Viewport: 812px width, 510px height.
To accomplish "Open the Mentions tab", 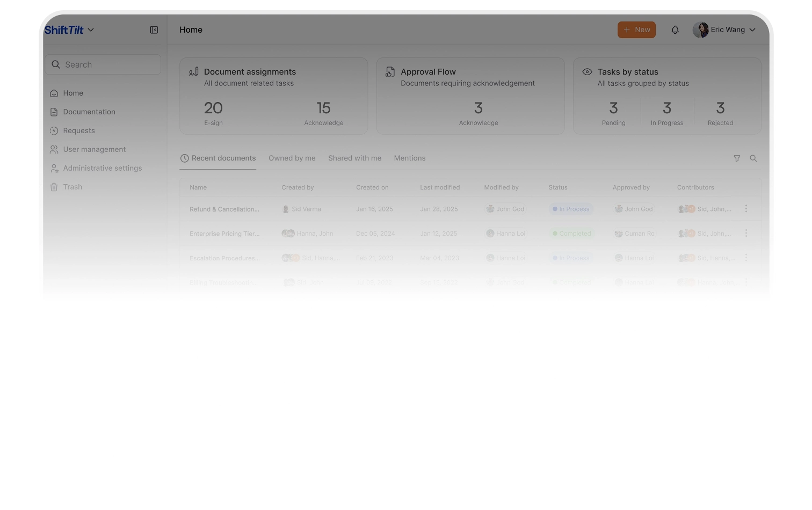I will pos(409,158).
